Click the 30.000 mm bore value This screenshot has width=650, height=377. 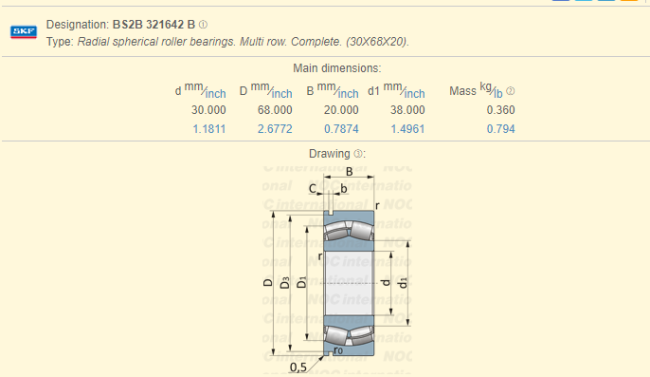coord(209,110)
